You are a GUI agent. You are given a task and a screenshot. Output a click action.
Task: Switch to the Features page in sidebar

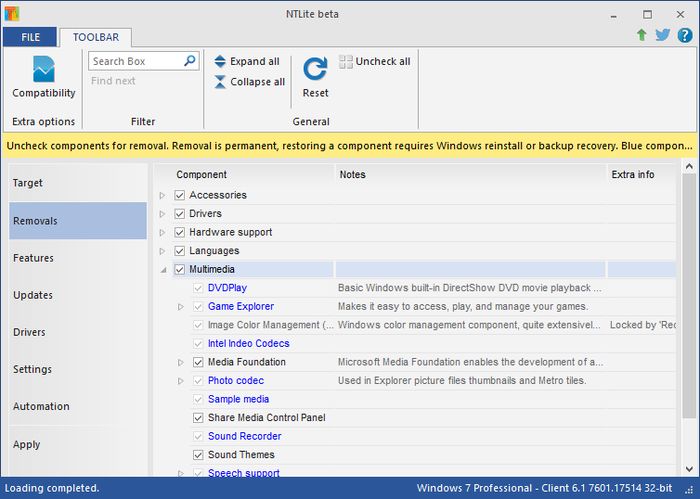(x=34, y=258)
